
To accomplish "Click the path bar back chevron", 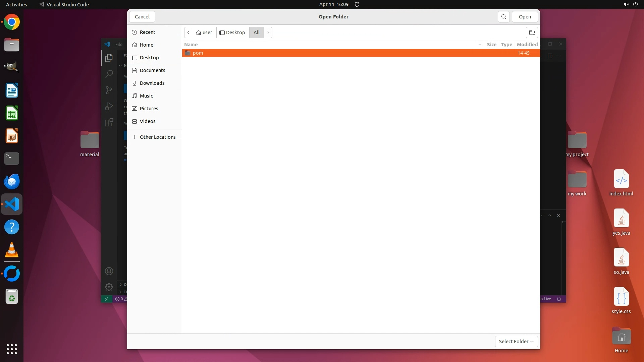I will coord(189,33).
